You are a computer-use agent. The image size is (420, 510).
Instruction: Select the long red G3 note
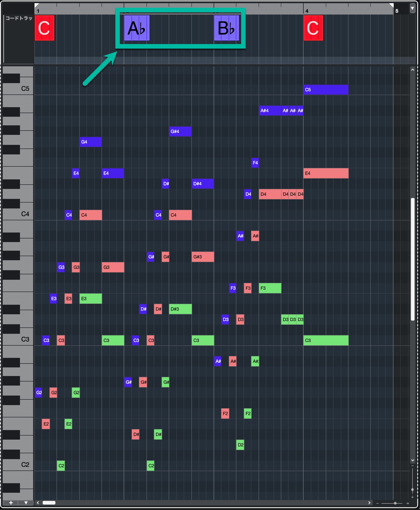[x=113, y=267]
